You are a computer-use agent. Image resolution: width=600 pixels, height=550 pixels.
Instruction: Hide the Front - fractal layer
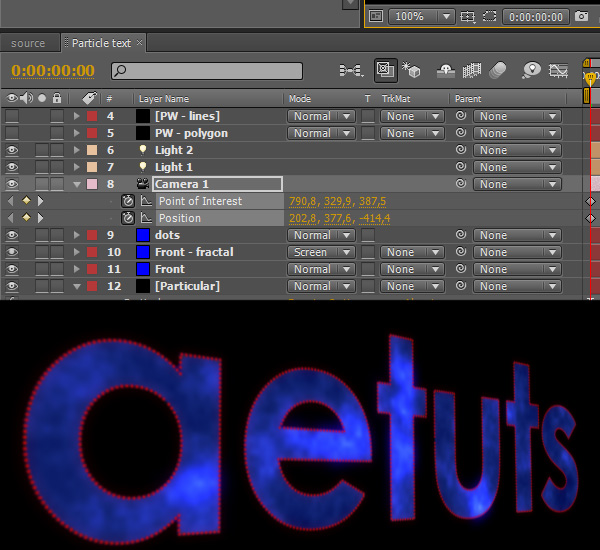click(12, 252)
